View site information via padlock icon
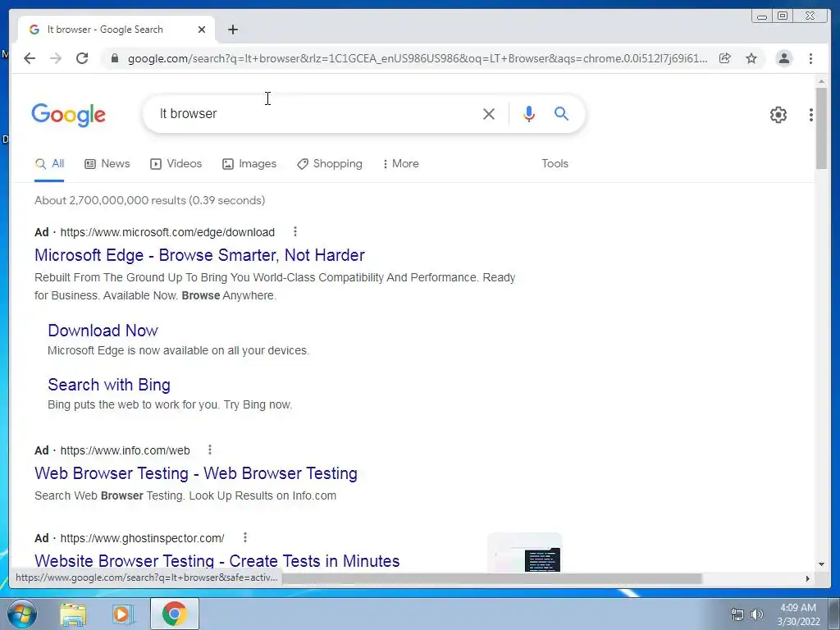This screenshot has height=630, width=840. (114, 58)
